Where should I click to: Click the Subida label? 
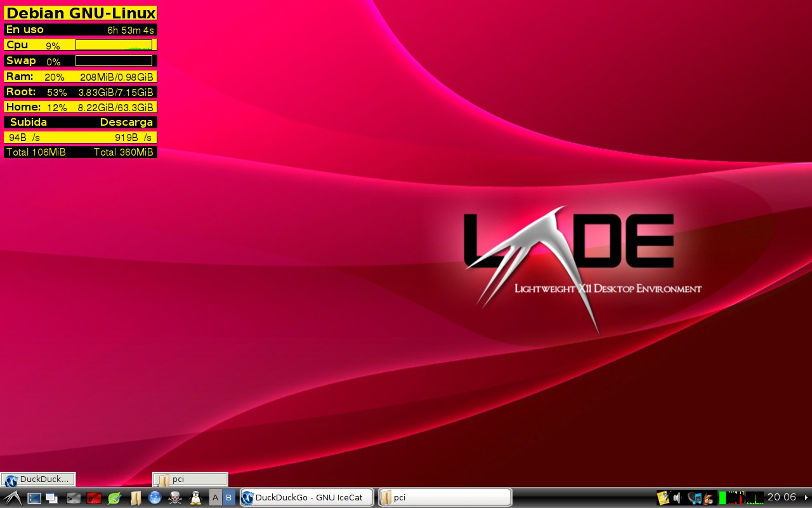tap(29, 122)
